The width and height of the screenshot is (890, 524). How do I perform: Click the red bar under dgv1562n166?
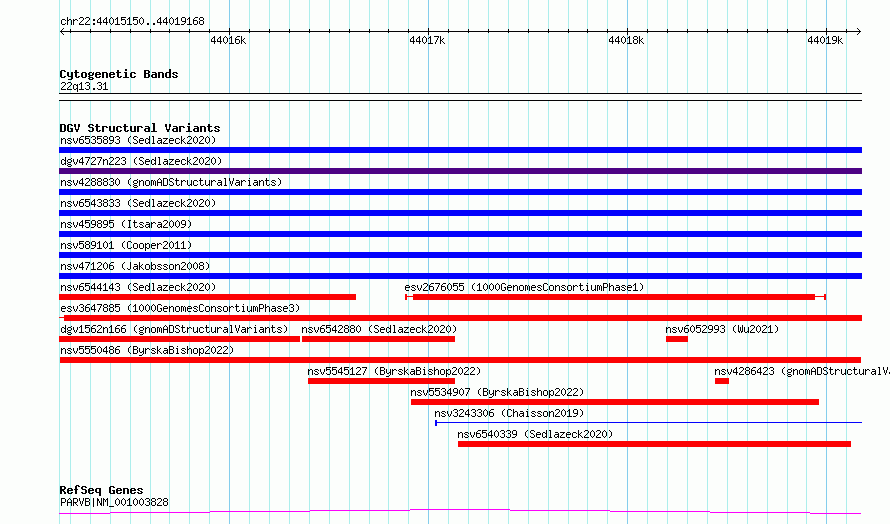(x=179, y=339)
